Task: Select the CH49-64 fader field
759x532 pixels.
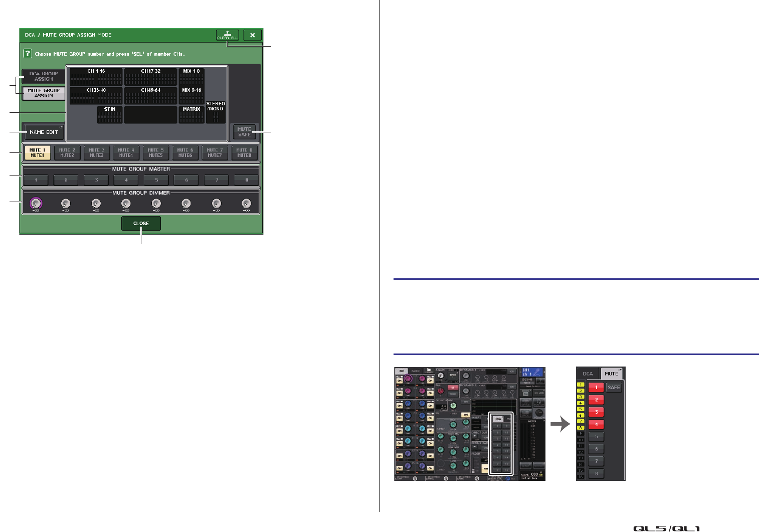Action: pos(150,95)
